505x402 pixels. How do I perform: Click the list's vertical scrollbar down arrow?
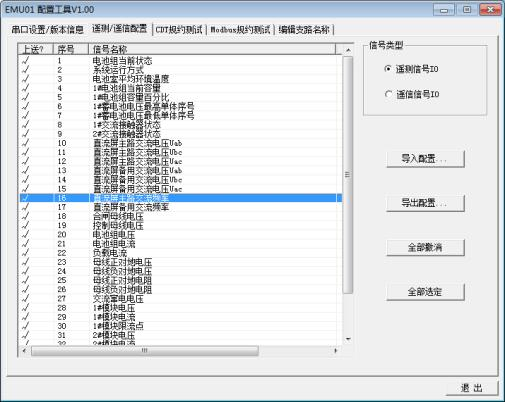click(348, 339)
